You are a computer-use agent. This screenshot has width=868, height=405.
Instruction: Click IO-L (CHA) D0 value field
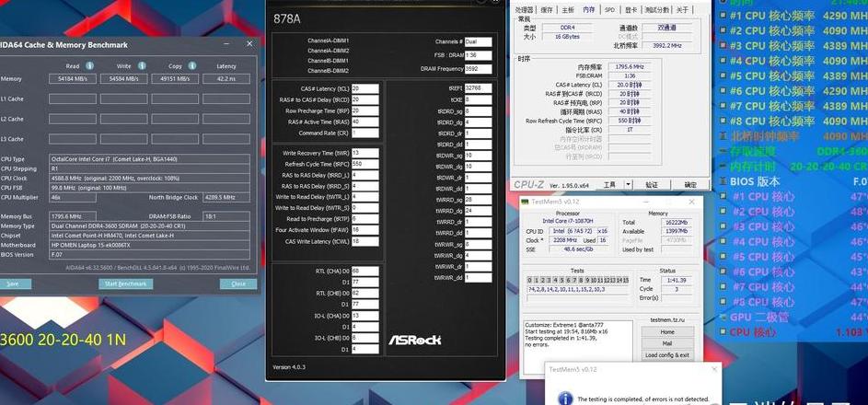tap(365, 316)
